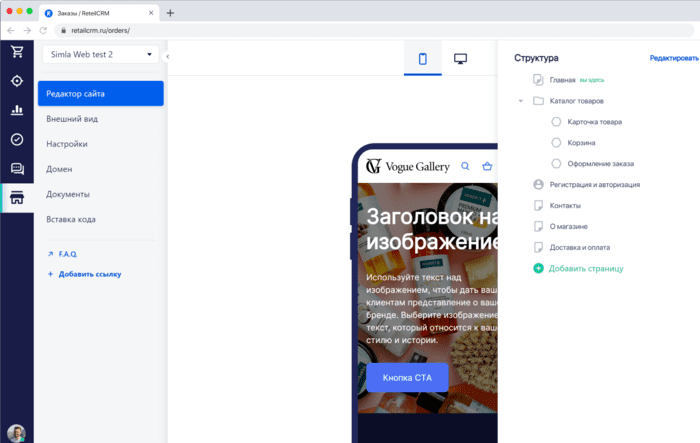Click the Контакты page icon

(538, 205)
